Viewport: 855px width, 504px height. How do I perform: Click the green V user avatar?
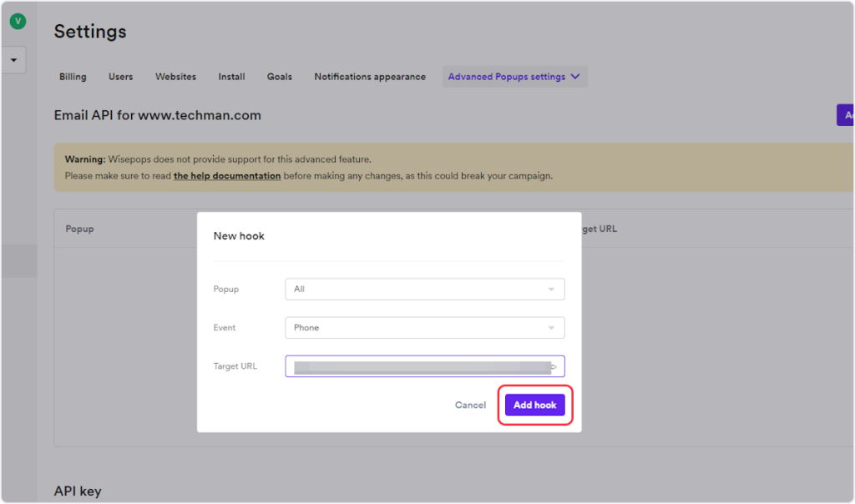point(18,22)
